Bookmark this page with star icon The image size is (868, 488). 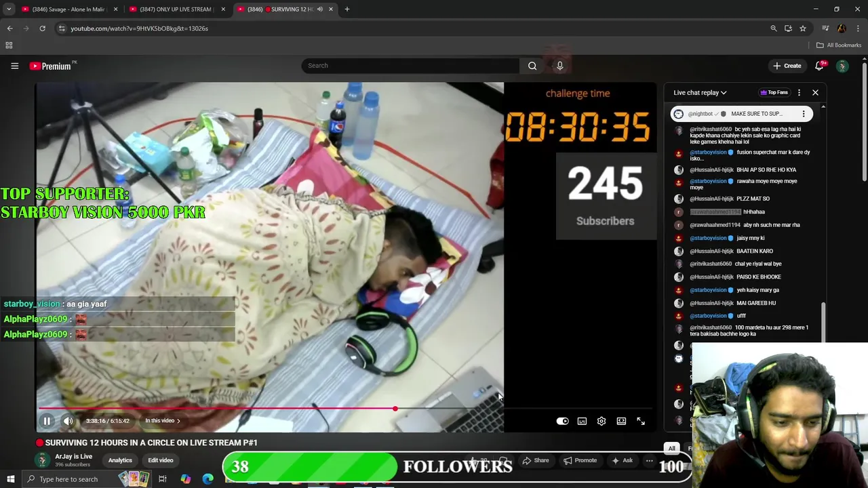(x=803, y=28)
